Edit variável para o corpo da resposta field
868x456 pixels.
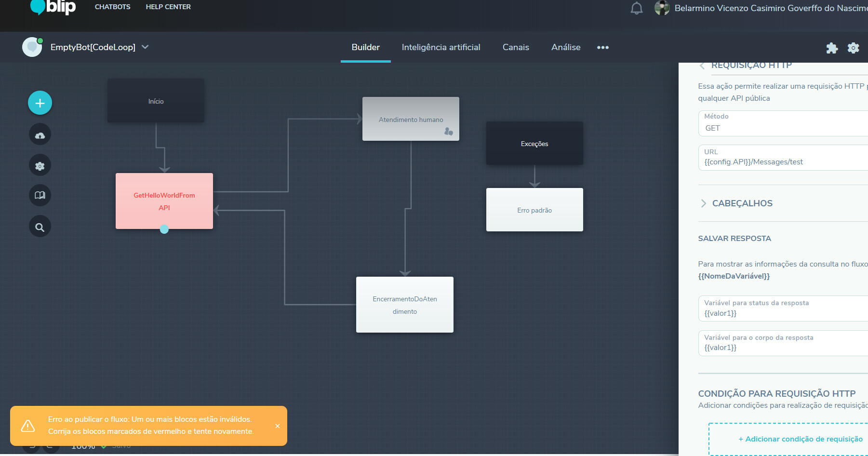(x=783, y=343)
